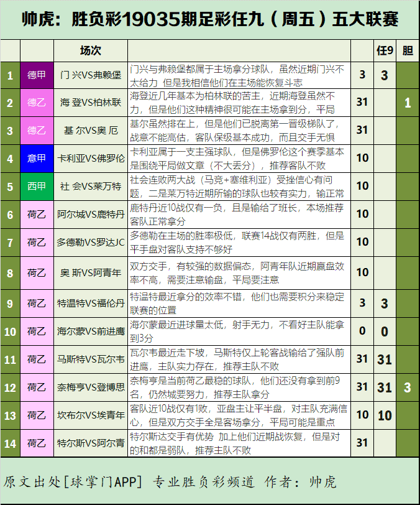Click analysis text starting 奈梅亨是当前荷乙最稳
The height and width of the screenshot is (505, 420).
click(x=235, y=387)
